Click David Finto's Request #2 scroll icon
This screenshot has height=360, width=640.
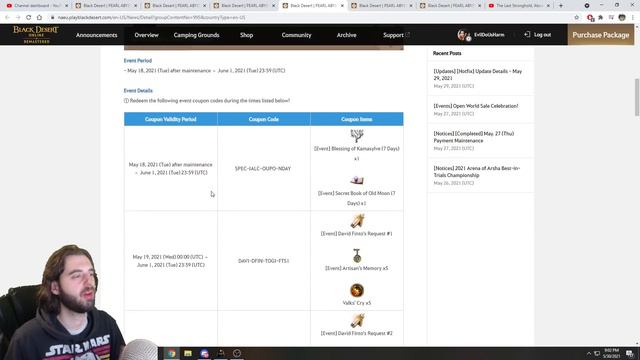coord(357,321)
